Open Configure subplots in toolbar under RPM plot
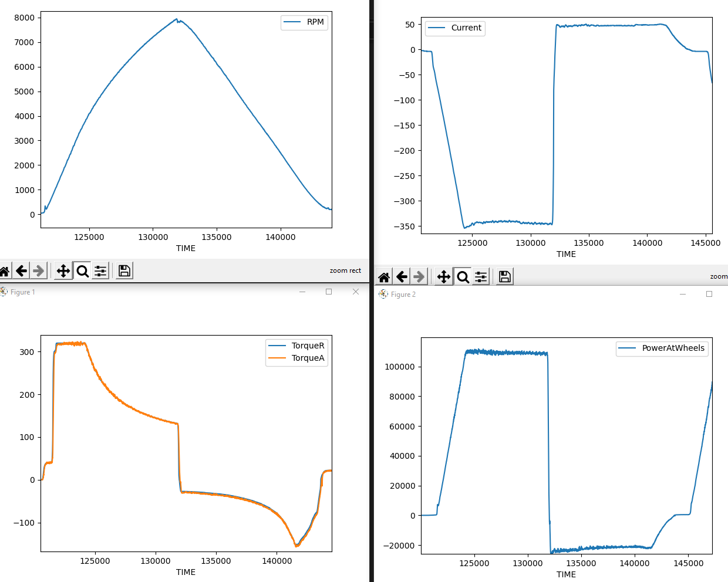Image resolution: width=728 pixels, height=582 pixels. click(101, 270)
